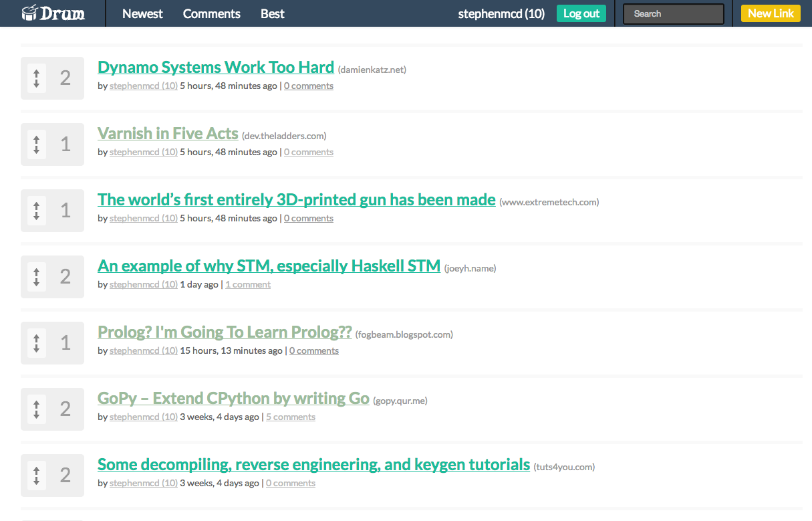
Task: View the 5 comments on GoPy
Action: [291, 417]
